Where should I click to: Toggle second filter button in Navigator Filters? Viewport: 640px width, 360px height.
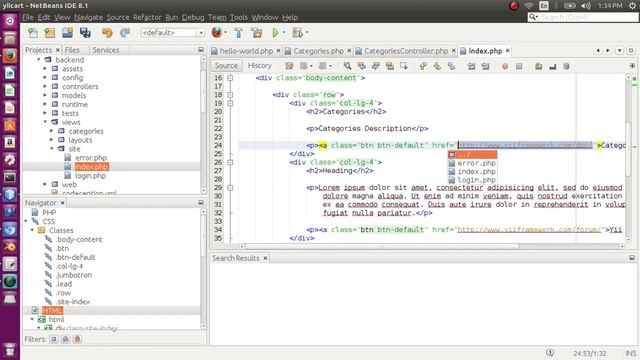[x=65, y=339]
